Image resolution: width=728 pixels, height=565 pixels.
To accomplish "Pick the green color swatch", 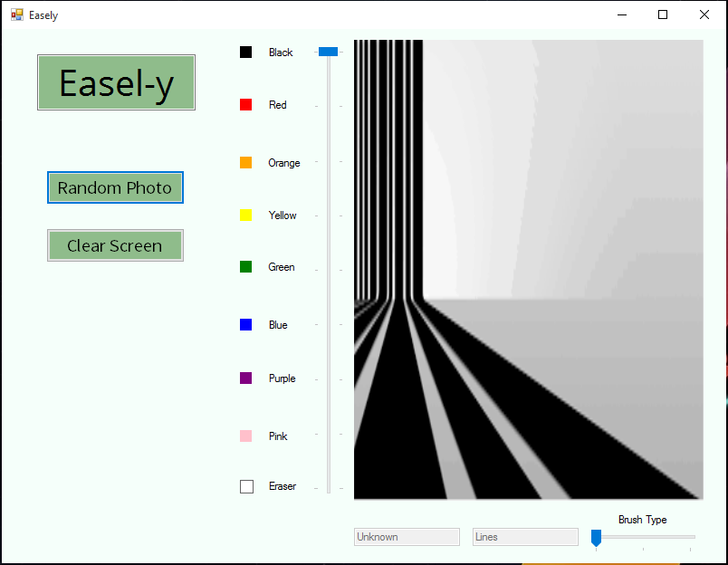I will (245, 266).
